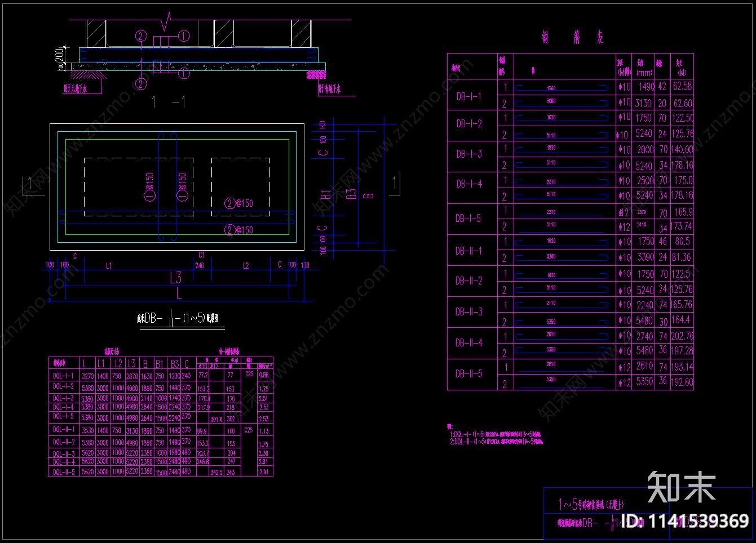Select the DB-I-5 label in the rebar table
Screen dimensions: 756x543
468,218
